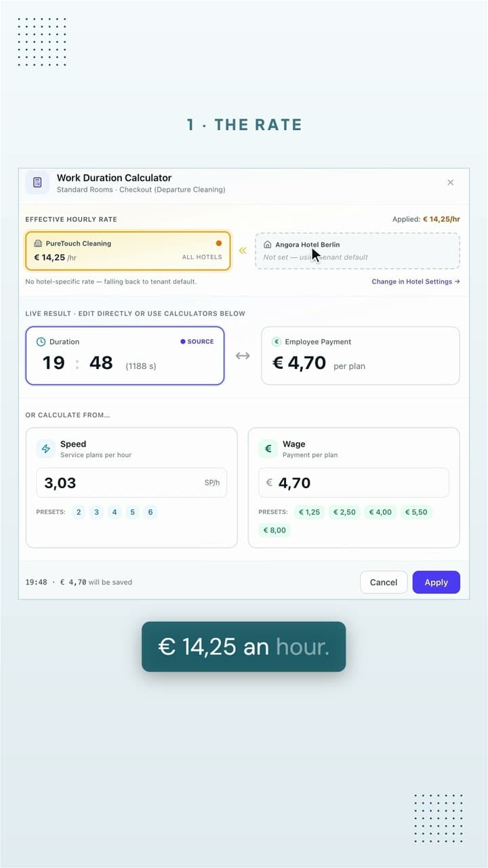This screenshot has height=868, width=488.
Task: Close the Work Duration Calculator dialog
Action: (451, 182)
